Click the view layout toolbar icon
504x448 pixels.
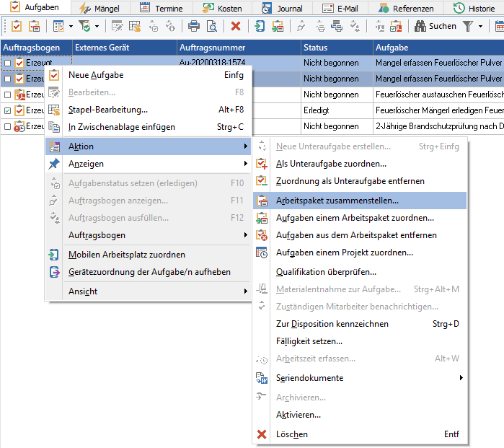tap(58, 26)
